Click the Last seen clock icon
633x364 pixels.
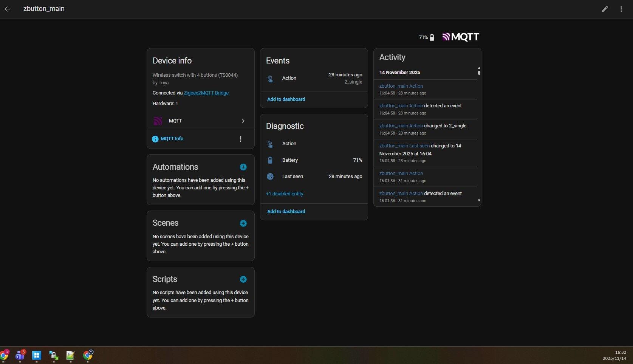pos(270,177)
